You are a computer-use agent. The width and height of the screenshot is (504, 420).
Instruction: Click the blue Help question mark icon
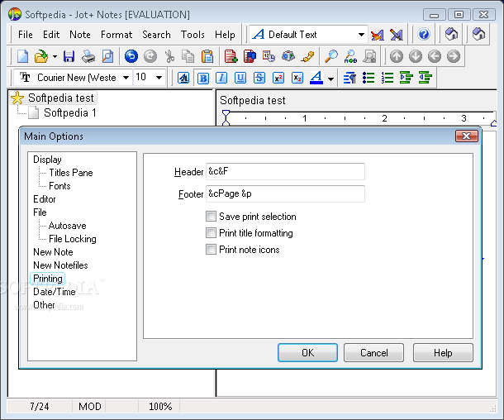(424, 34)
